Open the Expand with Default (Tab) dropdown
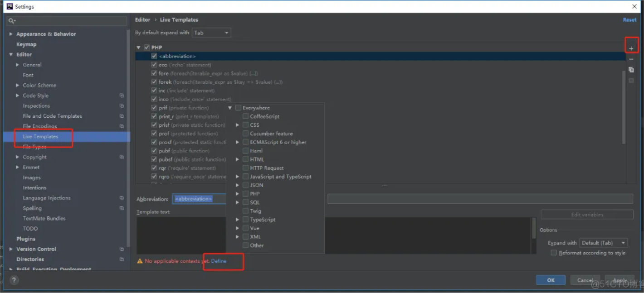644x293 pixels. coord(603,243)
